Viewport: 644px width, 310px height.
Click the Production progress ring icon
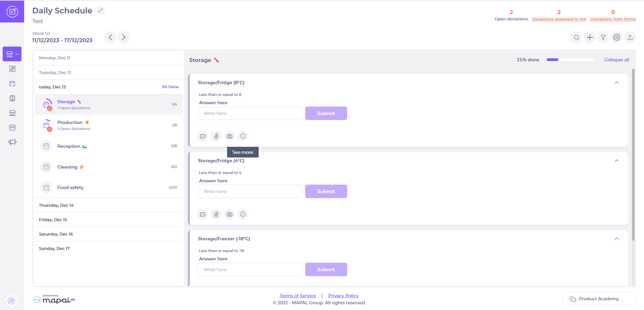46,125
